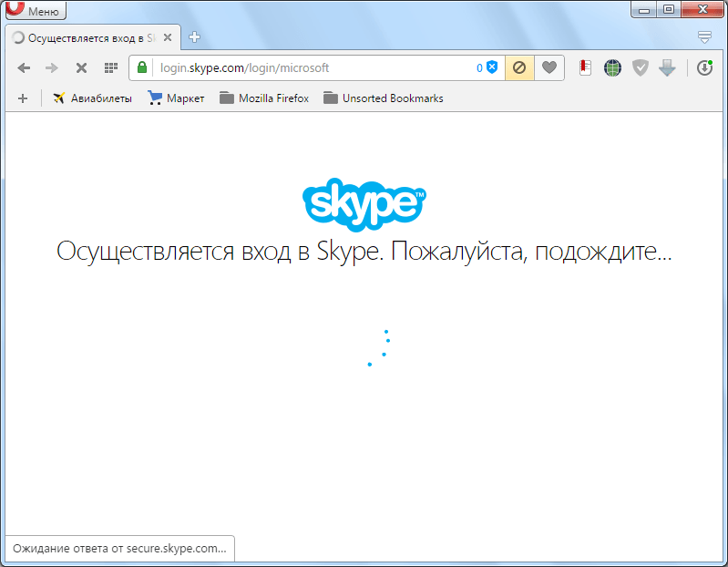The width and height of the screenshot is (728, 567).
Task: Click the red bookmark page extension icon
Action: pyautogui.click(x=585, y=67)
